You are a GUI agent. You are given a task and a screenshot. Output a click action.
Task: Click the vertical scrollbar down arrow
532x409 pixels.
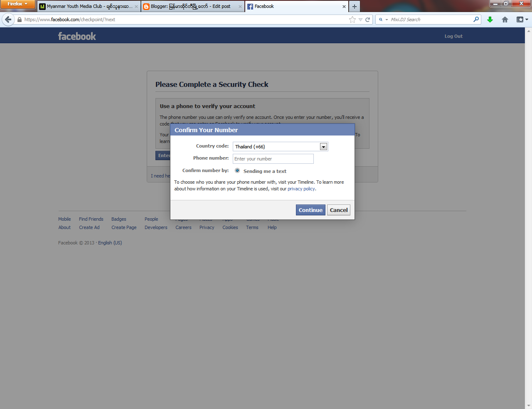pos(529,406)
